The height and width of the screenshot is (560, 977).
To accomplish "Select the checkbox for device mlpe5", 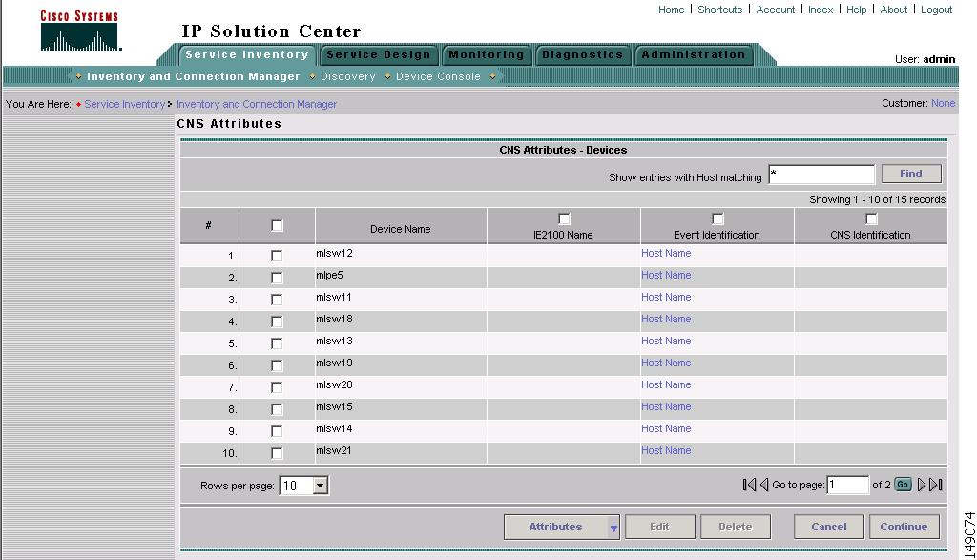I will 277,278.
